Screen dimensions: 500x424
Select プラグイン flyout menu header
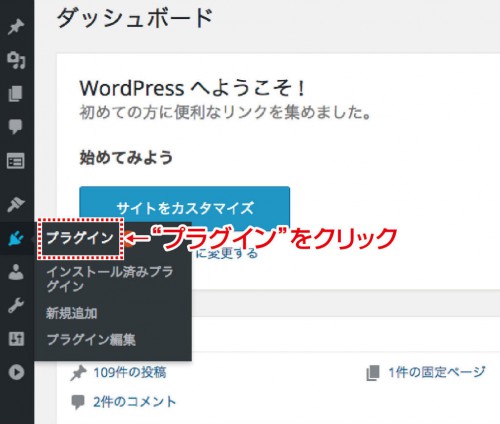80,238
